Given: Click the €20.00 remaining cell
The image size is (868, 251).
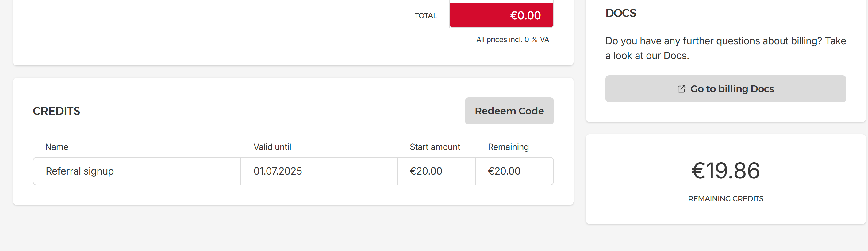Looking at the screenshot, I should (x=514, y=171).
